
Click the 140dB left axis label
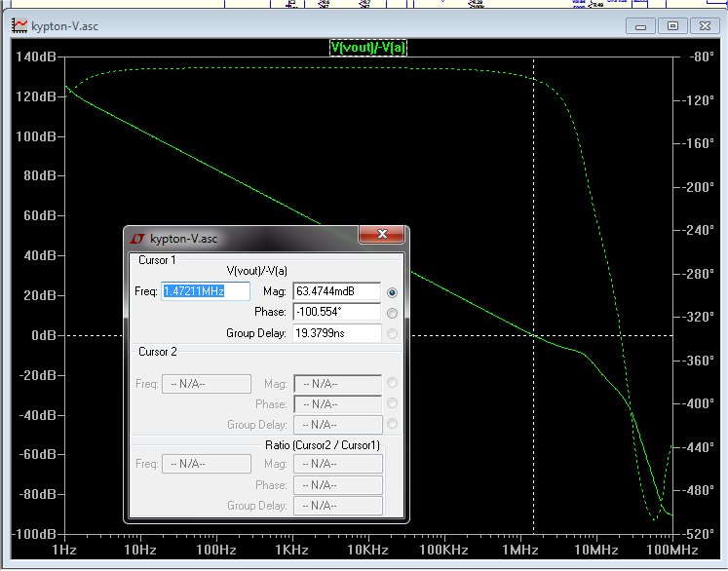36,57
